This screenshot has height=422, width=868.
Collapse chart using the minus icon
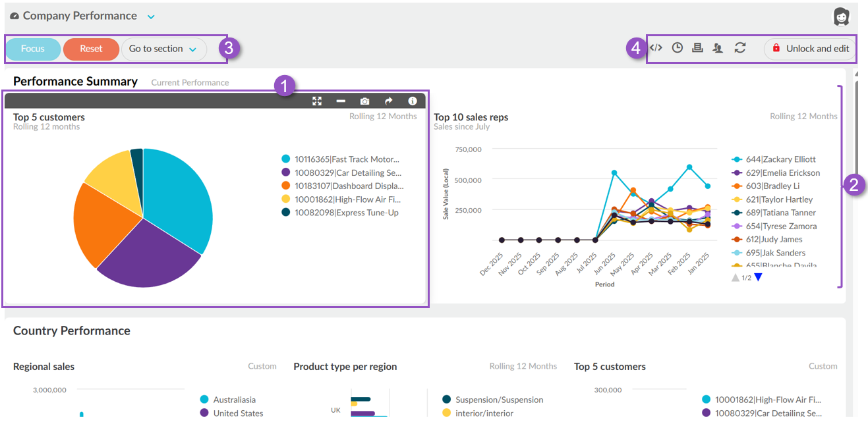(x=341, y=101)
